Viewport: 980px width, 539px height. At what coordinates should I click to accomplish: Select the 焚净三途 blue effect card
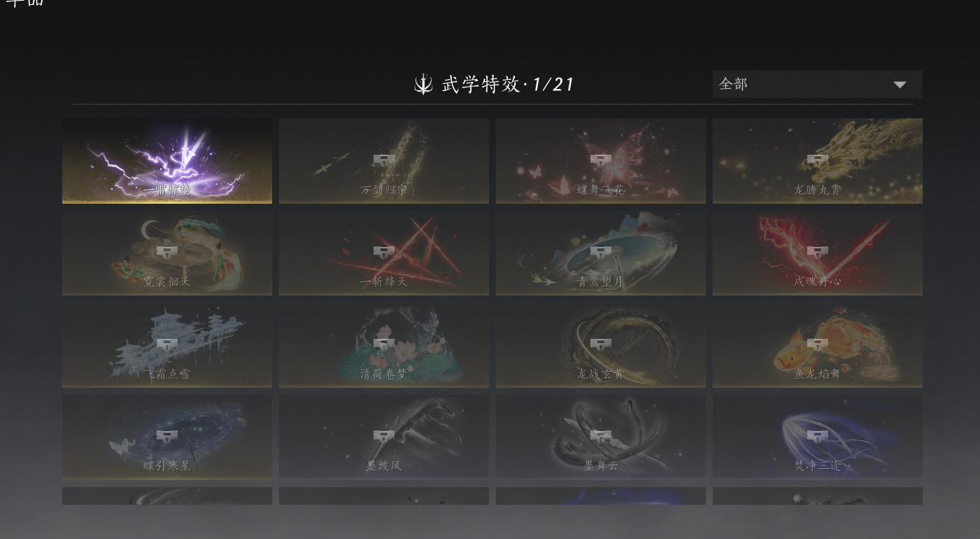click(818, 437)
